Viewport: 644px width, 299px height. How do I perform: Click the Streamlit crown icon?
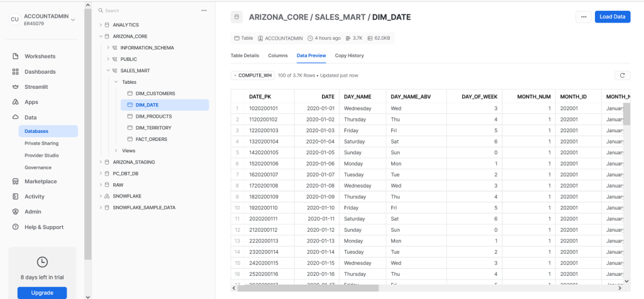click(16, 87)
